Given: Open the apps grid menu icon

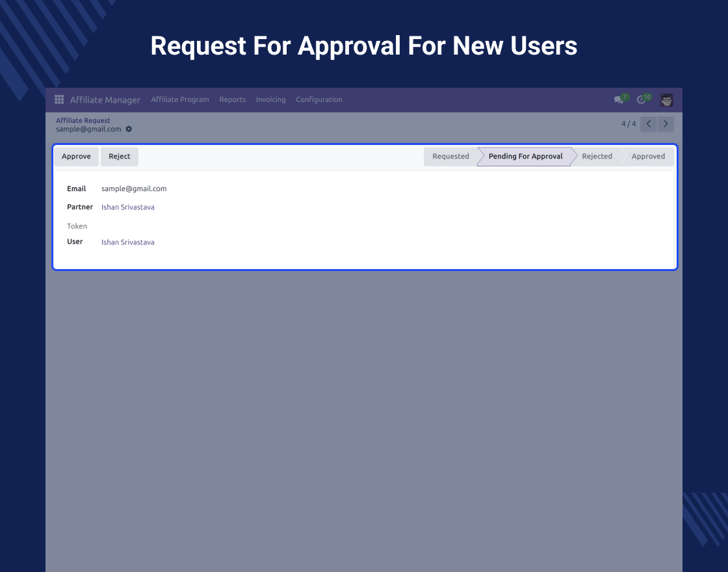Looking at the screenshot, I should tap(59, 99).
